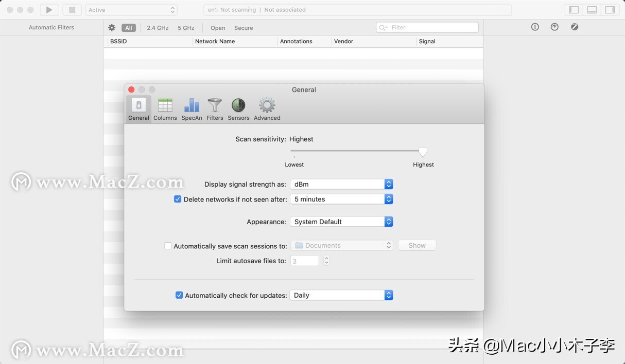Open the Filters preferences pane
This screenshot has width=625, height=364.
click(215, 108)
